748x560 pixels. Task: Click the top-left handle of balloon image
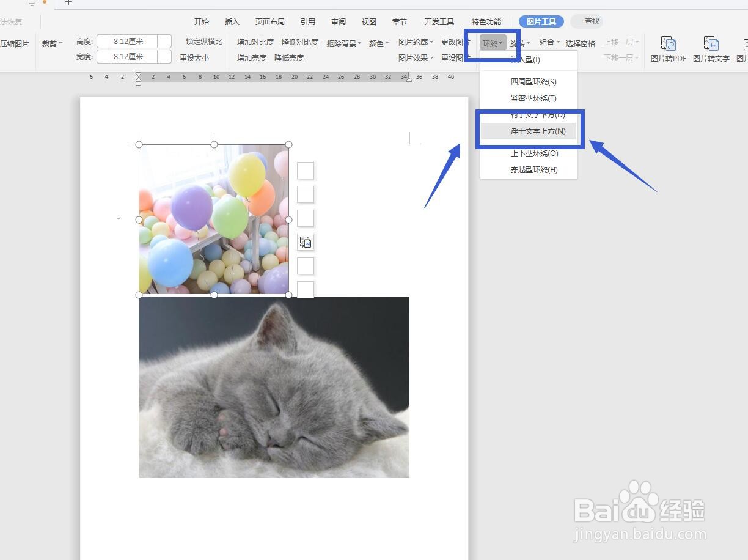[x=139, y=144]
